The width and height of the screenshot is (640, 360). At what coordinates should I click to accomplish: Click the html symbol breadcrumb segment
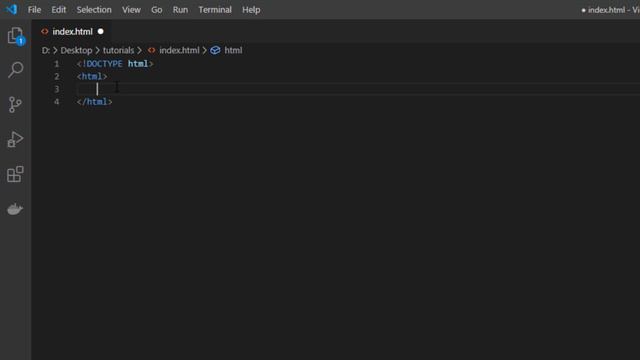[x=233, y=50]
